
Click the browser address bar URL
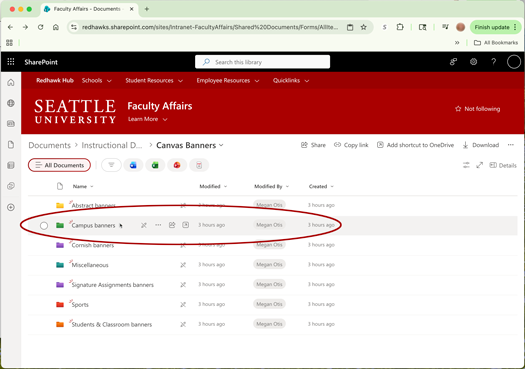coord(210,27)
